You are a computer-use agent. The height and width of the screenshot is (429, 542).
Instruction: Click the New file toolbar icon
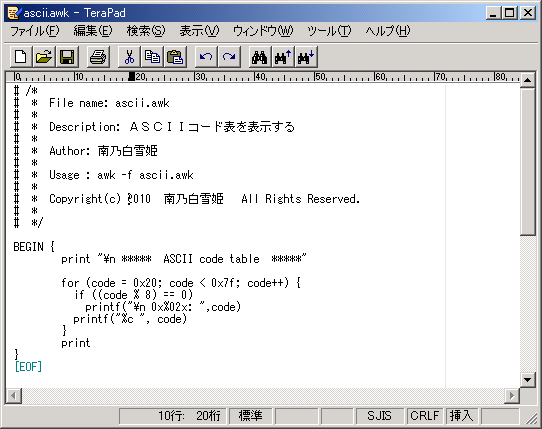pyautogui.click(x=21, y=57)
